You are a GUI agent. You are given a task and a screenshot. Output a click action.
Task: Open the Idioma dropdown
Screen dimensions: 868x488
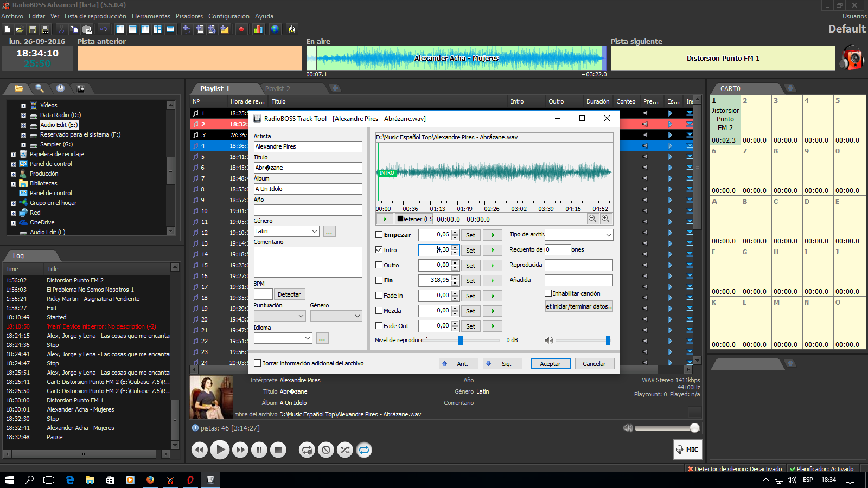pos(307,338)
